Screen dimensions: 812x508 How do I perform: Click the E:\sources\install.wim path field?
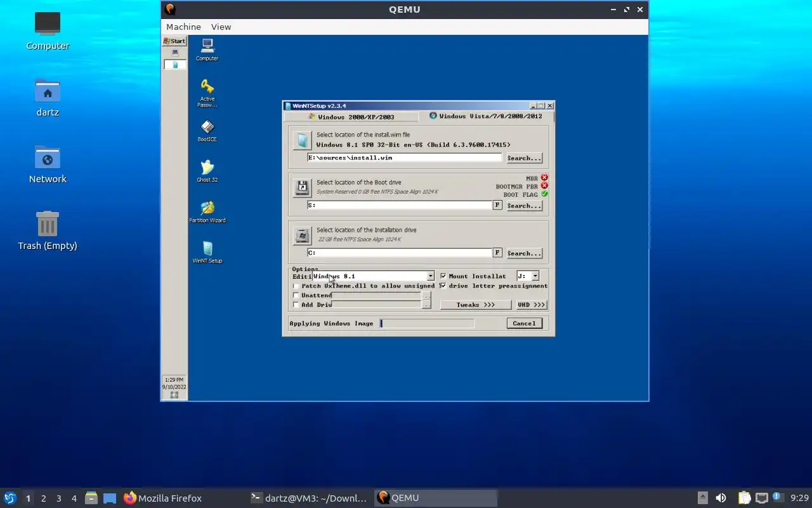click(405, 157)
